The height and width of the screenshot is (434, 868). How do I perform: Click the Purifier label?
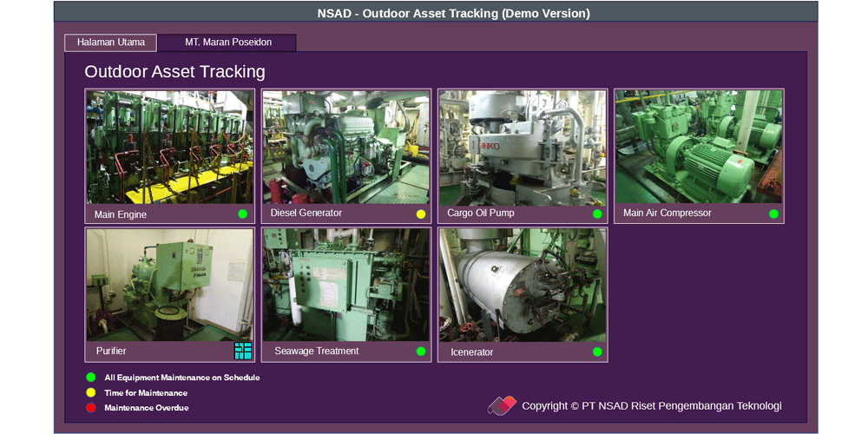point(111,351)
